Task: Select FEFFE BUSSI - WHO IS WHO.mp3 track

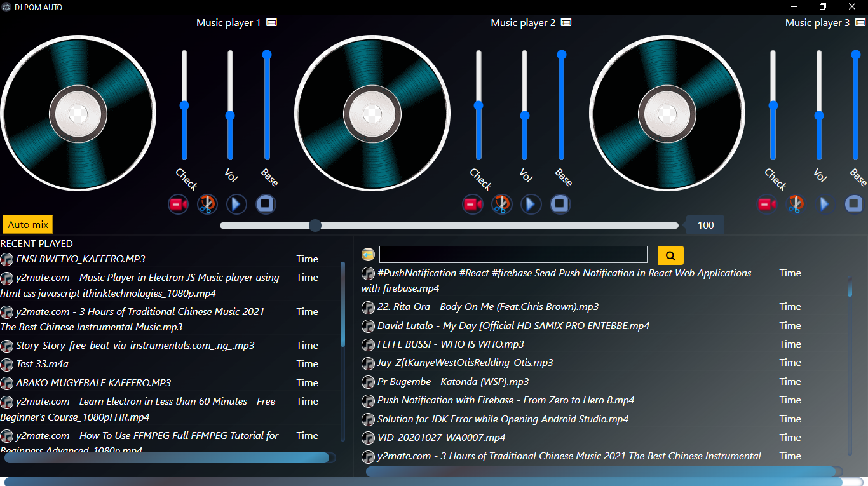Action: pos(451,344)
